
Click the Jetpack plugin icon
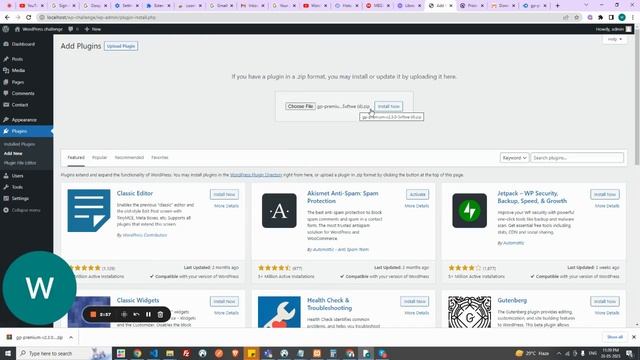point(469,211)
